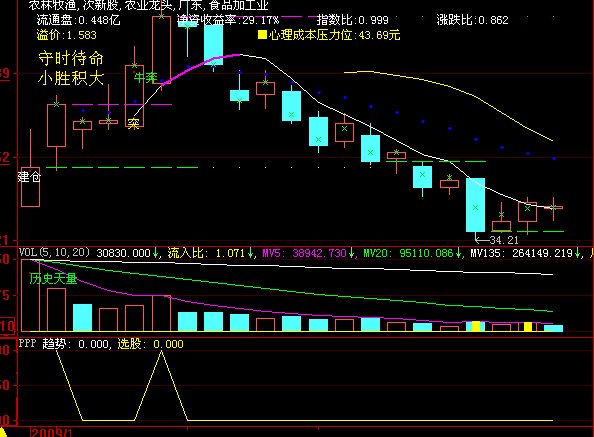Click the green 历史天量 label
Viewport: 594px width, 437px height.
[x=53, y=279]
